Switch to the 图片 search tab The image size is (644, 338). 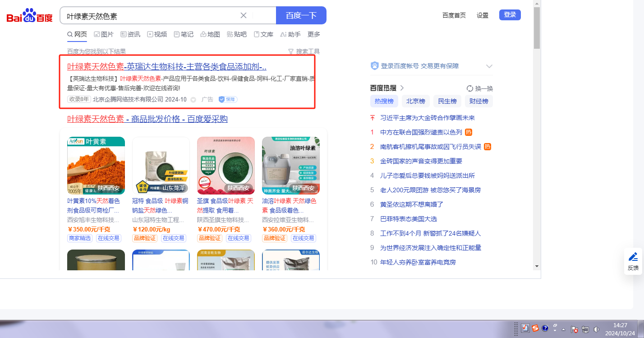coord(104,34)
